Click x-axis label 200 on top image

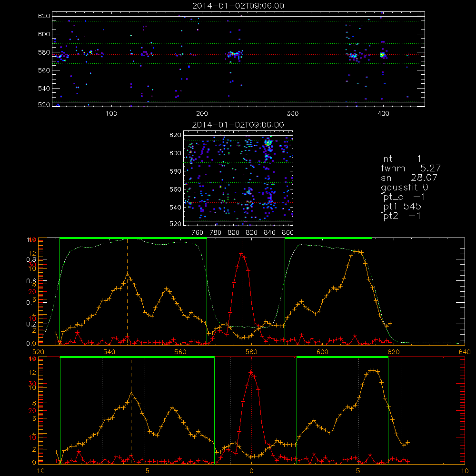(x=202, y=114)
